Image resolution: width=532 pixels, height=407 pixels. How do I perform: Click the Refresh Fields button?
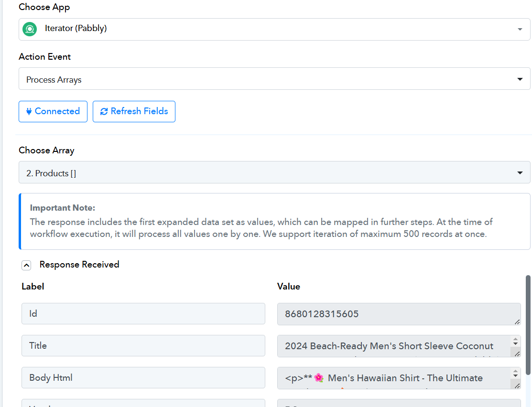[x=134, y=111]
